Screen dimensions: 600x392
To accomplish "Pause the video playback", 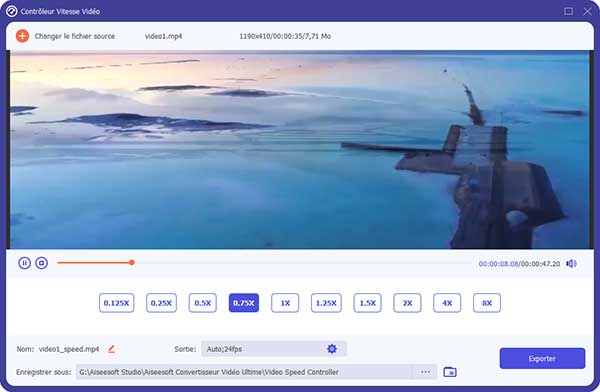I will point(24,263).
